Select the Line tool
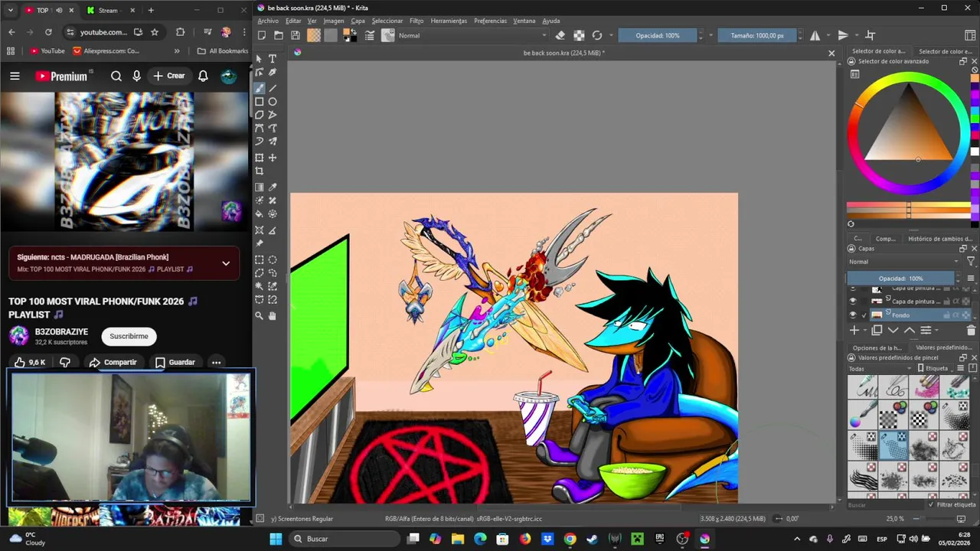Screen dimensions: 980x551 273,88
